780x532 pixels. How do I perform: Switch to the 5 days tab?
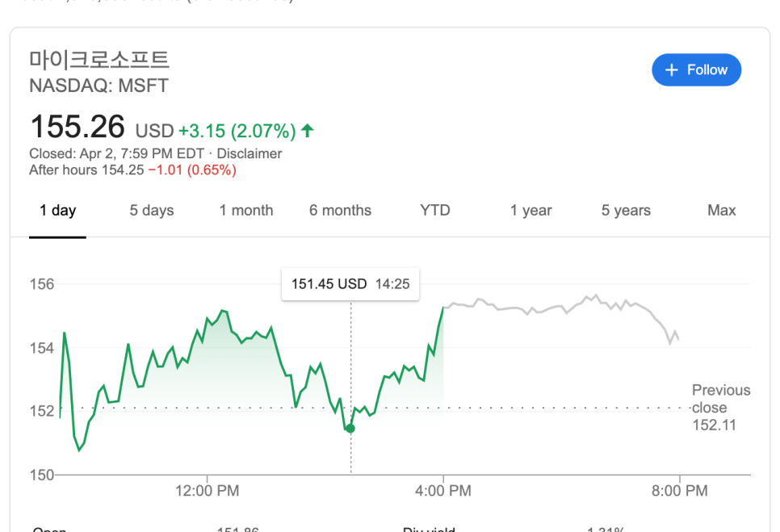click(152, 211)
